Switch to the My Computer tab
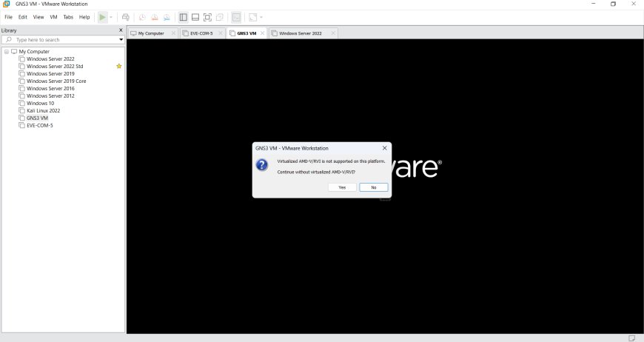The height and width of the screenshot is (342, 644). click(151, 33)
